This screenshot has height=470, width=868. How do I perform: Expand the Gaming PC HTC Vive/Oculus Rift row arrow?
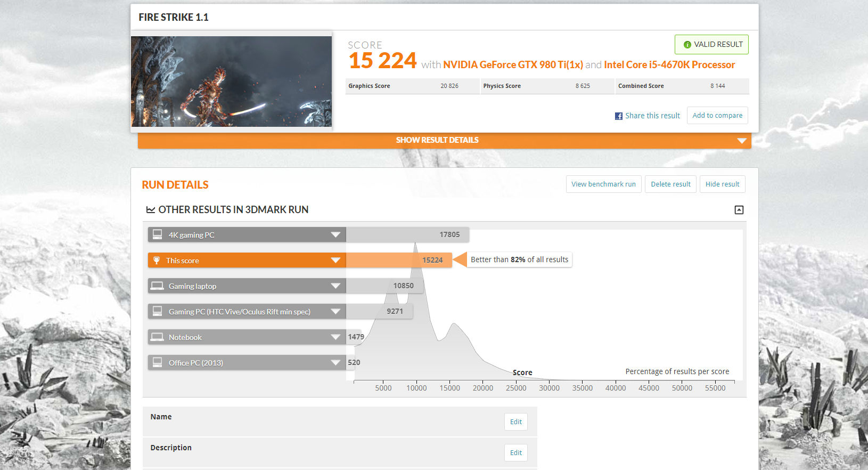[x=335, y=312]
